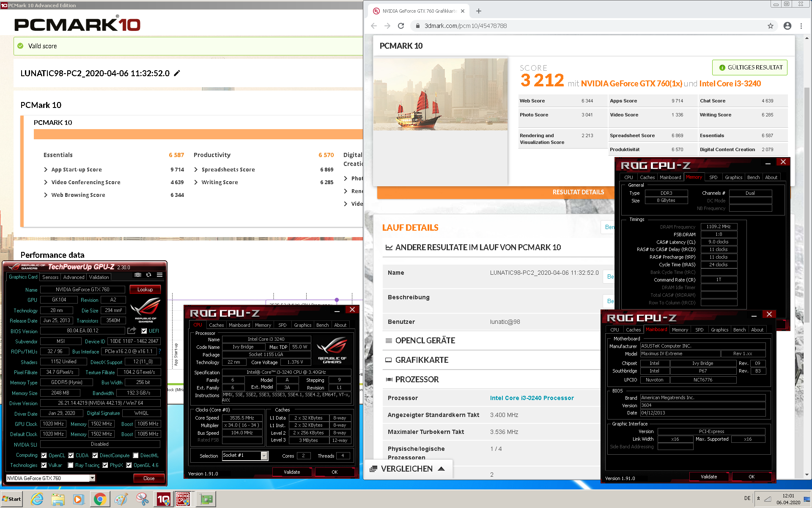Screen dimensions: 812x508
Task: Open Windows Explorer from the taskbar
Action: [x=58, y=499]
